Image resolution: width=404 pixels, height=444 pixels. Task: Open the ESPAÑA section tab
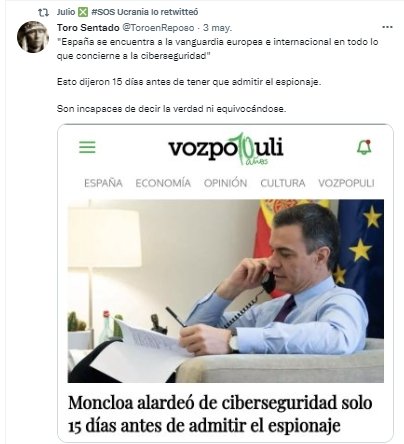[x=103, y=183]
